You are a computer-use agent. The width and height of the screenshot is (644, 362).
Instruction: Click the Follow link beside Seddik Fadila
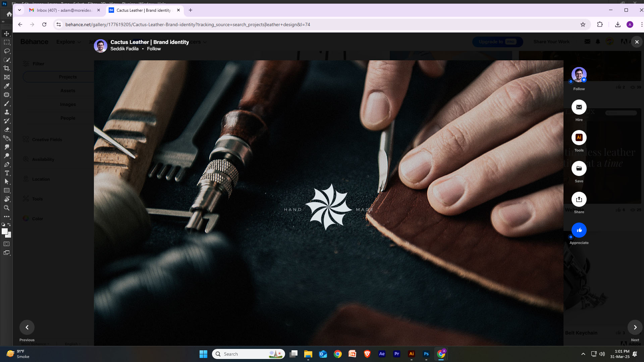click(x=154, y=49)
